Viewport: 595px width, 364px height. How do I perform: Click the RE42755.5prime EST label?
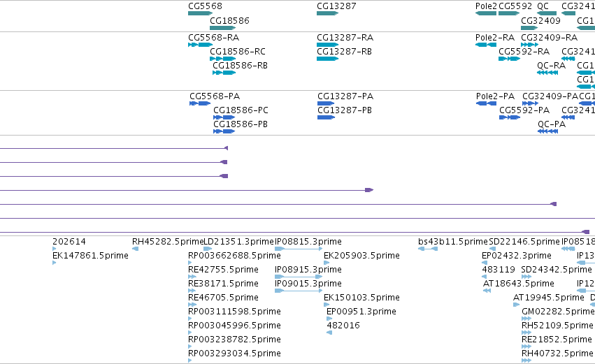coord(223,270)
